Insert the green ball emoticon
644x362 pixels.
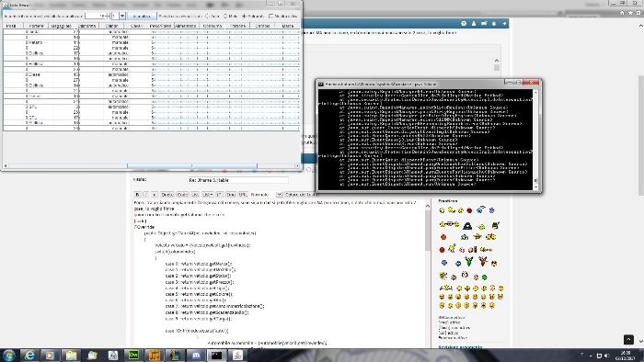pos(484,277)
